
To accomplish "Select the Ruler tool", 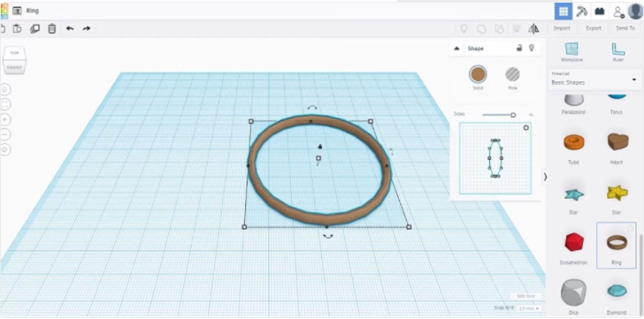I will click(x=618, y=52).
